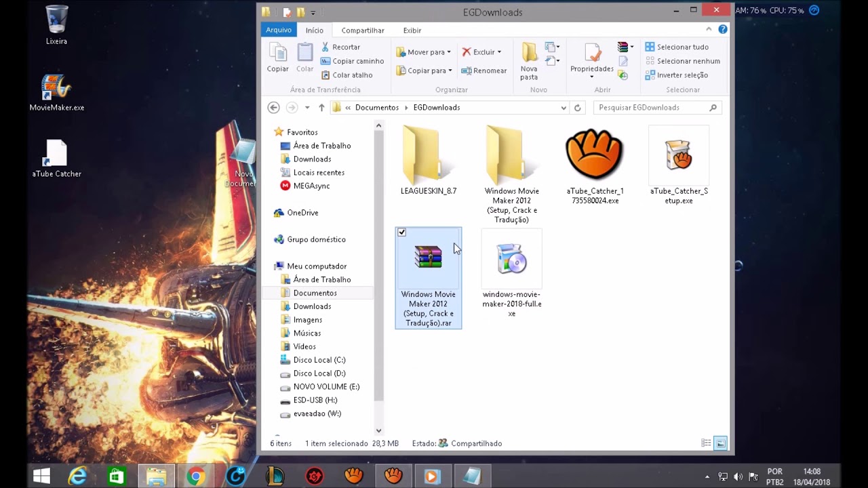This screenshot has height=488, width=868.
Task: Select Windows Movie Maker 2012 folder
Action: coord(512,175)
